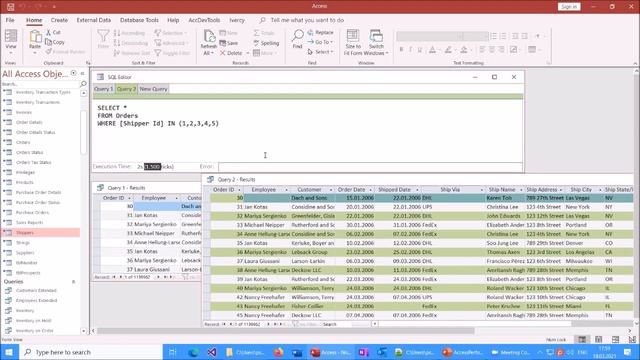The height and width of the screenshot is (360, 640).
Task: Collapse the Queries group in navigation pane
Action: pos(73,282)
